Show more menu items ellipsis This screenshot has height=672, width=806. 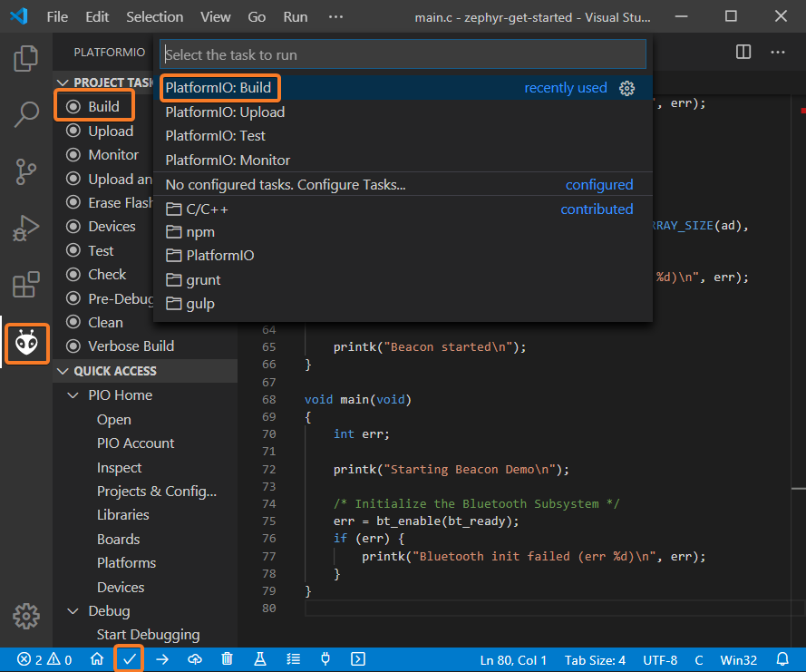coord(335,17)
